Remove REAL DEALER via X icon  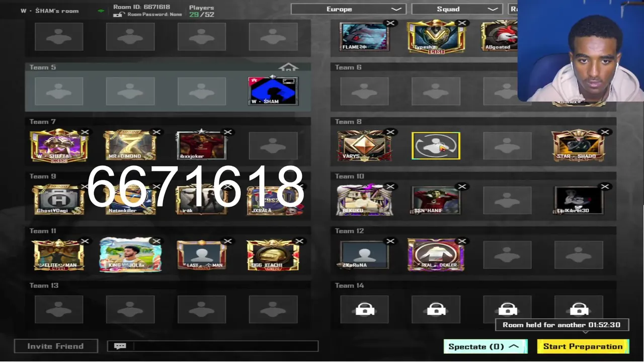tap(462, 241)
